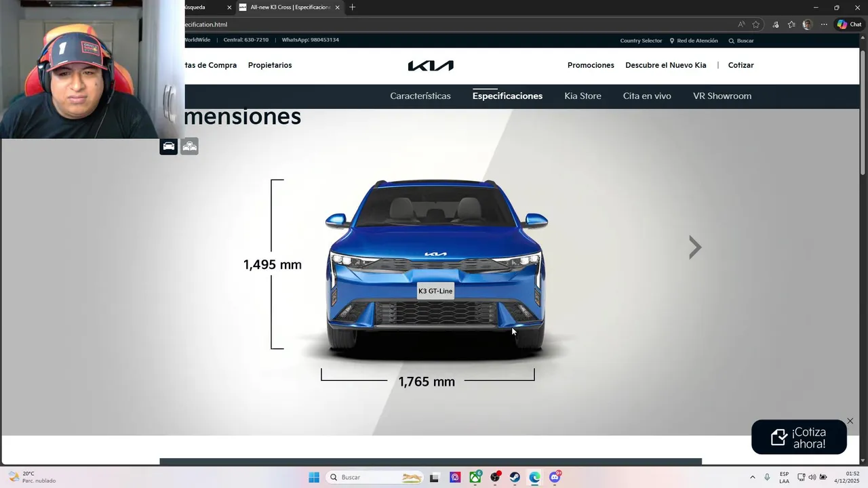Open browser settings and more menu

point(824,24)
